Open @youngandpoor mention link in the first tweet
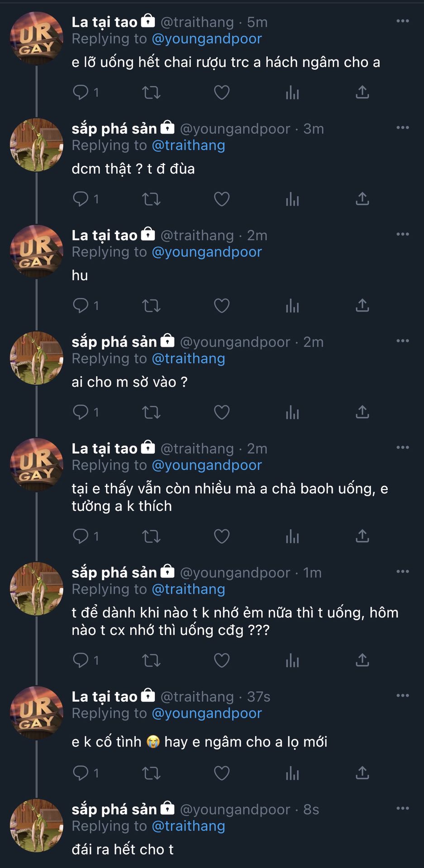This screenshot has width=424, height=868. [x=207, y=39]
